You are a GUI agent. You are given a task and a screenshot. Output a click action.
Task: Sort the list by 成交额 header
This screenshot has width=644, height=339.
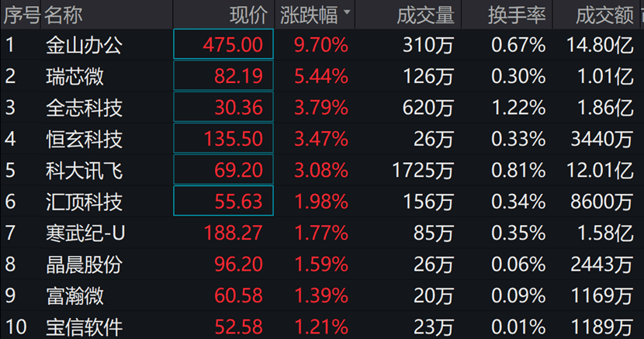[604, 15]
